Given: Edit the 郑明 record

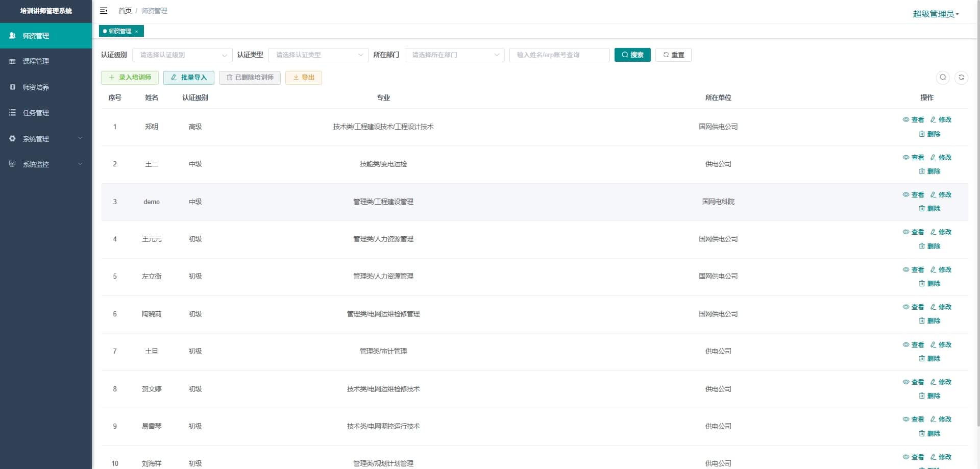Looking at the screenshot, I should [x=941, y=120].
